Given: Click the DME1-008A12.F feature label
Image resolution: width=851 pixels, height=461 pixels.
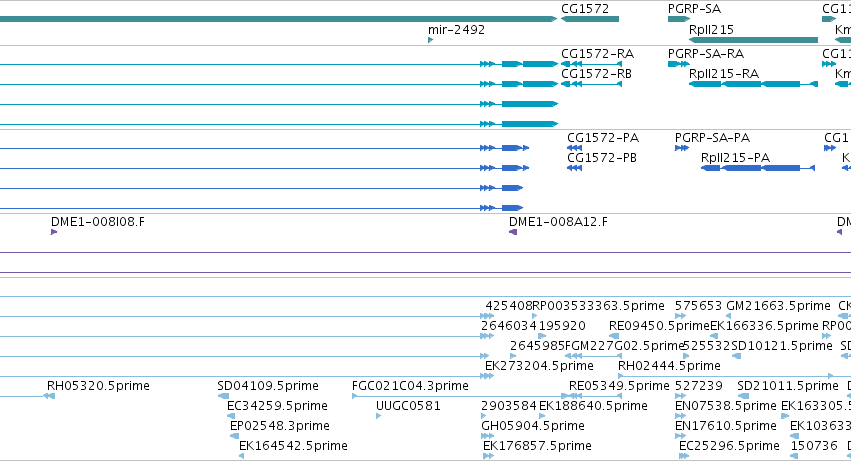Looking at the screenshot, I should pyautogui.click(x=558, y=222).
